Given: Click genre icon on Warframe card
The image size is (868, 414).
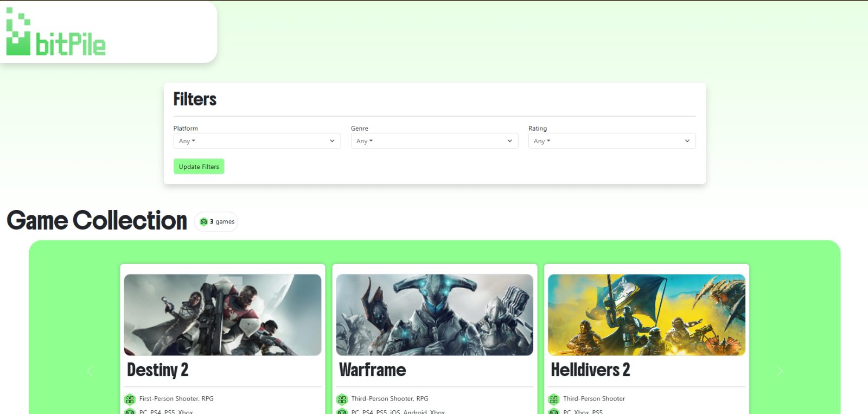Looking at the screenshot, I should click(342, 399).
